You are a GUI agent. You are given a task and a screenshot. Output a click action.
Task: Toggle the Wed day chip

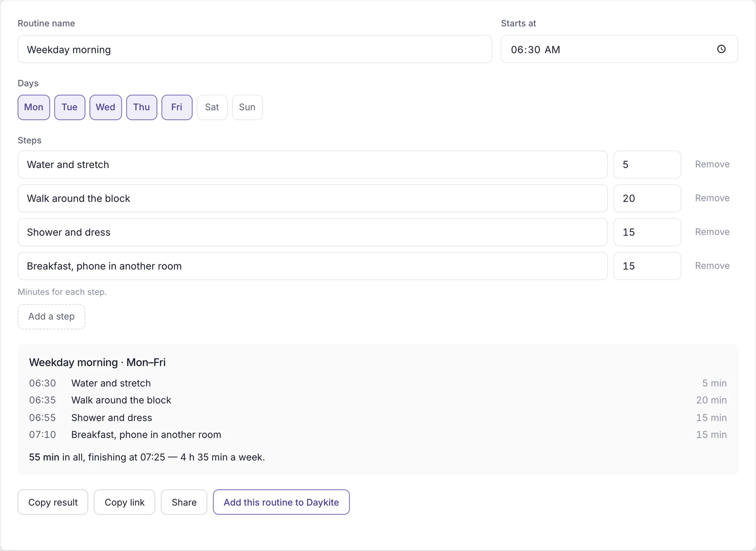[x=105, y=107]
